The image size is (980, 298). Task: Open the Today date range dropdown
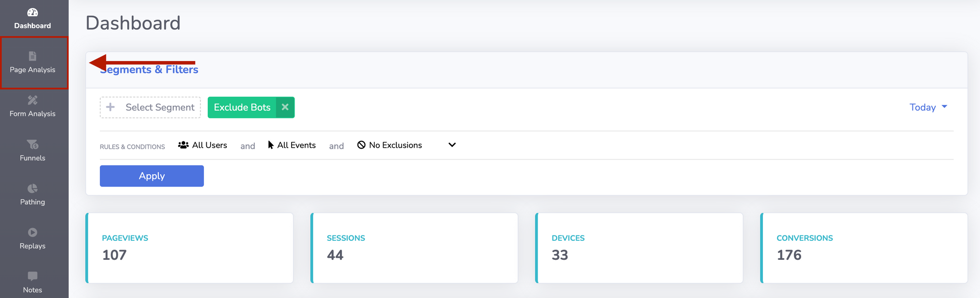pyautogui.click(x=928, y=107)
